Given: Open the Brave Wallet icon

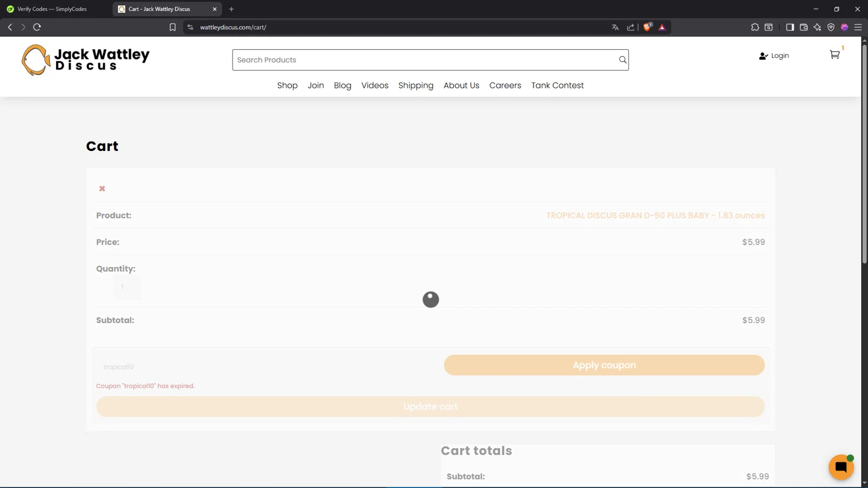Looking at the screenshot, I should click(804, 27).
